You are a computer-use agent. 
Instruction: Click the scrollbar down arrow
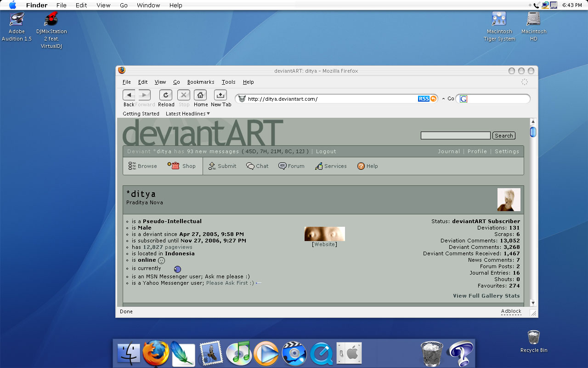pyautogui.click(x=533, y=303)
